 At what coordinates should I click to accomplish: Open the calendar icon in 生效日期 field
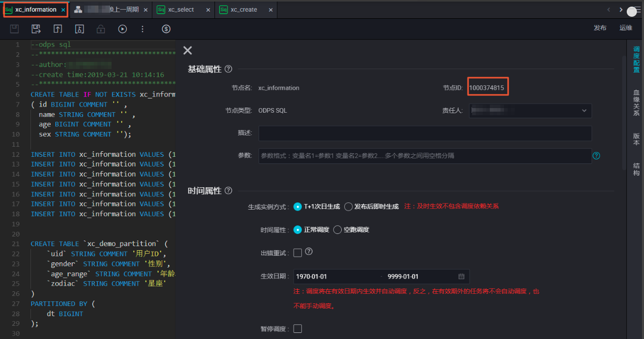click(461, 277)
